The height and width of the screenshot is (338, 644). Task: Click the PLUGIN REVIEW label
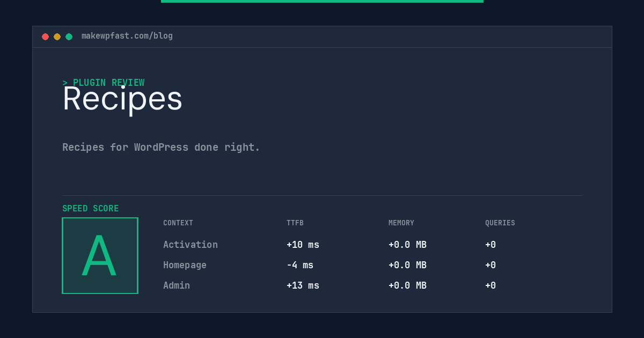tap(104, 83)
